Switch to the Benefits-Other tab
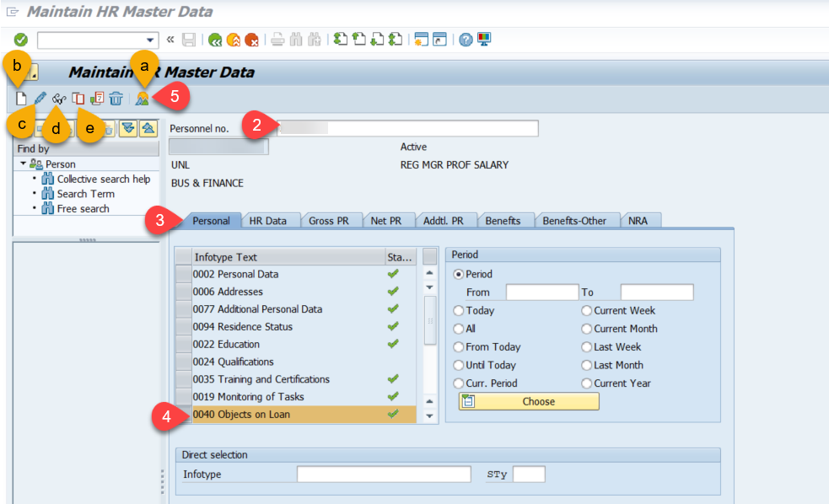829x504 pixels. point(574,221)
